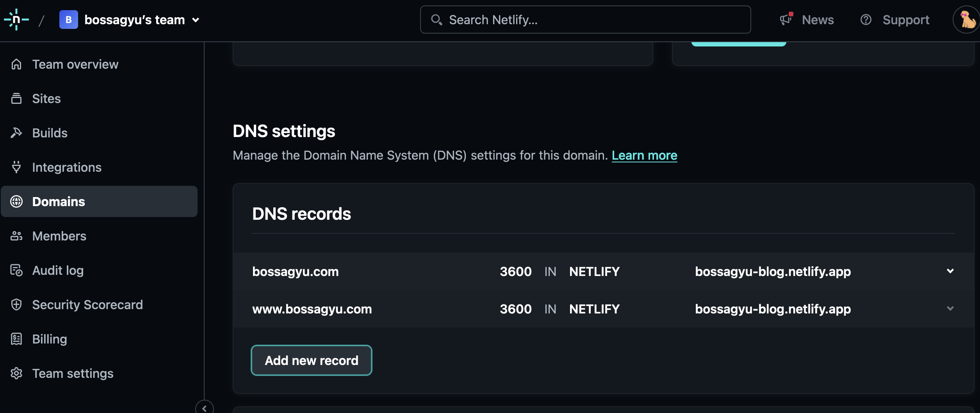Open the News link
This screenshot has height=413, width=980.
pos(818,20)
